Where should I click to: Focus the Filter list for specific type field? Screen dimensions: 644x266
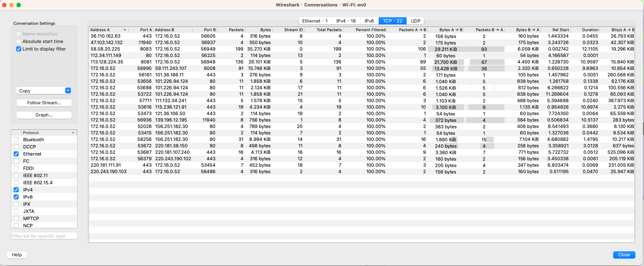pyautogui.click(x=44, y=236)
